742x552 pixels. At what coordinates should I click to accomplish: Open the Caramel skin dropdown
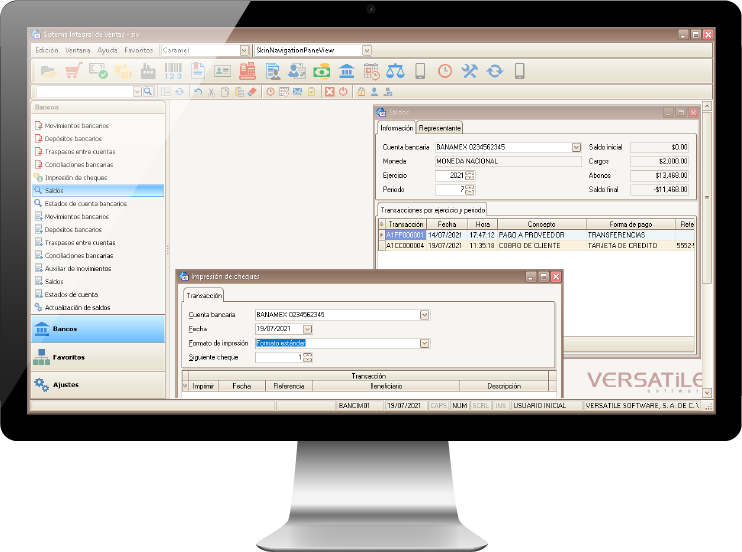point(244,50)
